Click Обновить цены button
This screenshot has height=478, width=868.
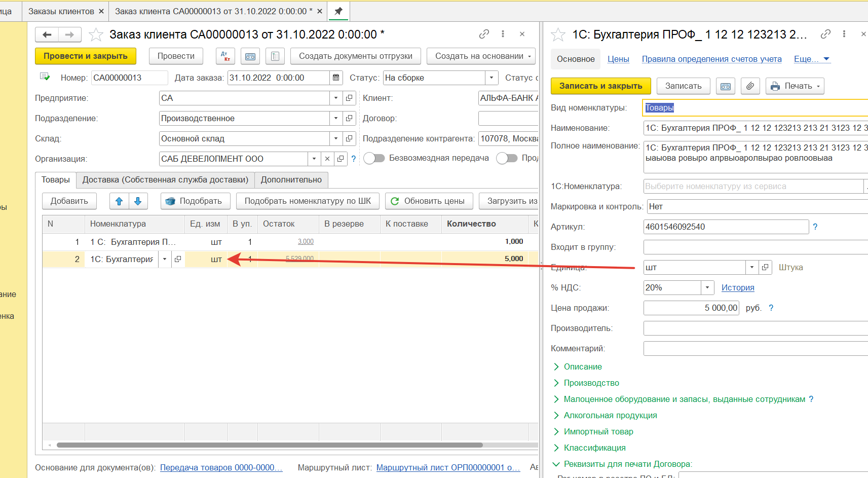pos(429,201)
